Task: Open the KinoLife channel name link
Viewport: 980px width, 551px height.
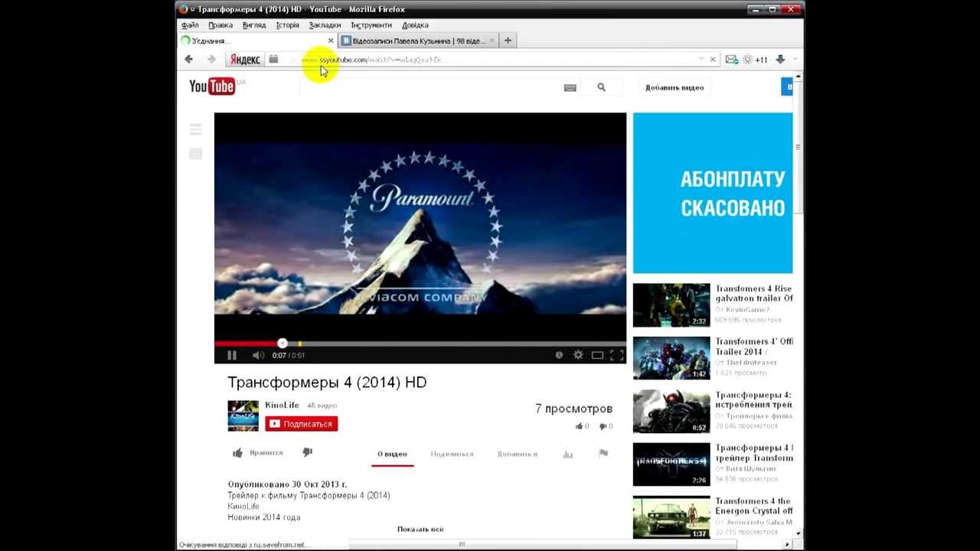Action: [x=282, y=405]
